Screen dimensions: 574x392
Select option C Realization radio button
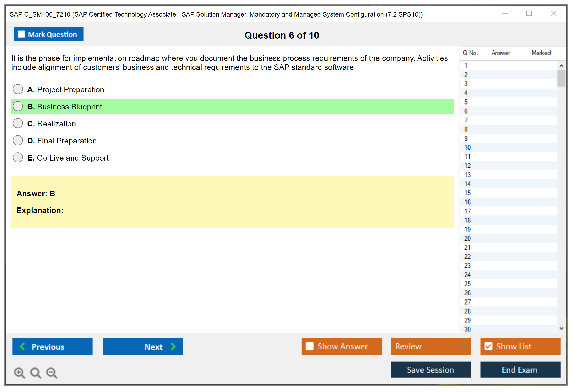pyautogui.click(x=18, y=123)
